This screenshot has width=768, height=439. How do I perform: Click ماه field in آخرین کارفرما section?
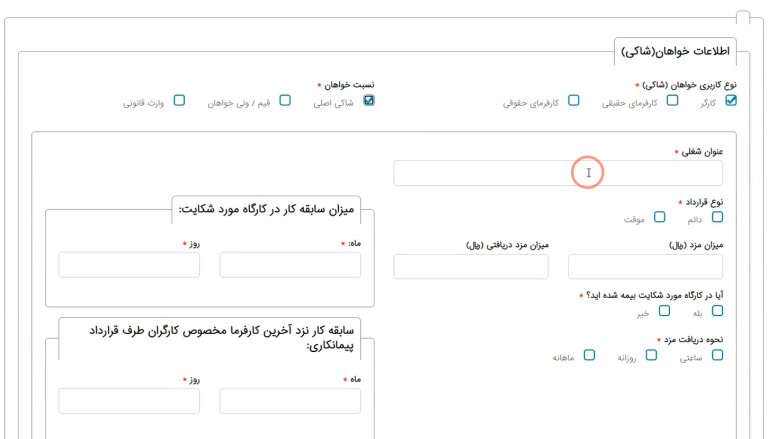290,401
